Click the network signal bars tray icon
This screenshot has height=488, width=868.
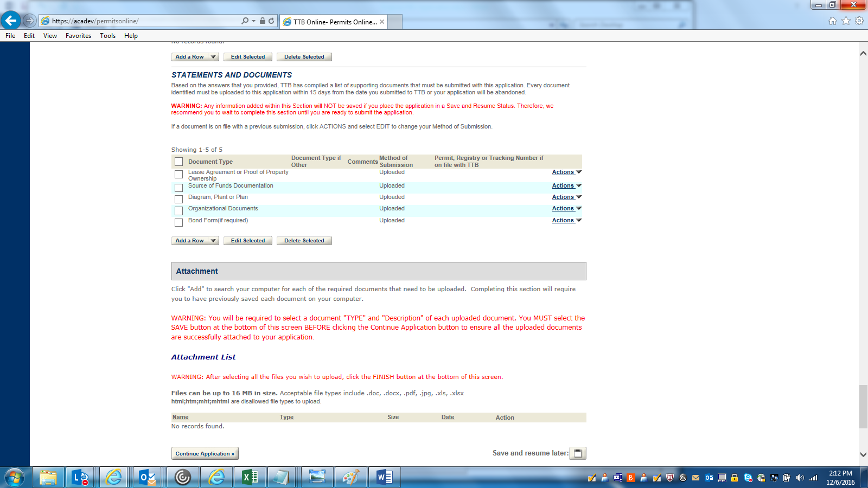813,478
